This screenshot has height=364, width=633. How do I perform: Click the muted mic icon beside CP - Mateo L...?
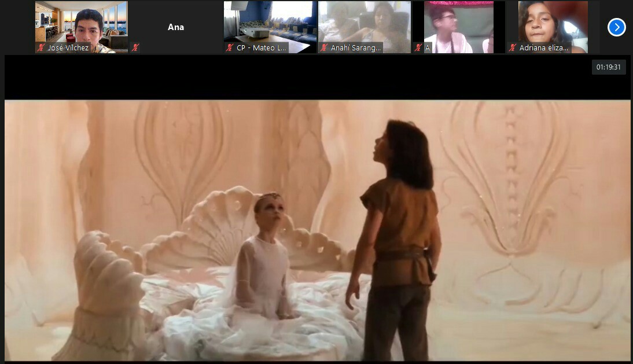pos(230,47)
